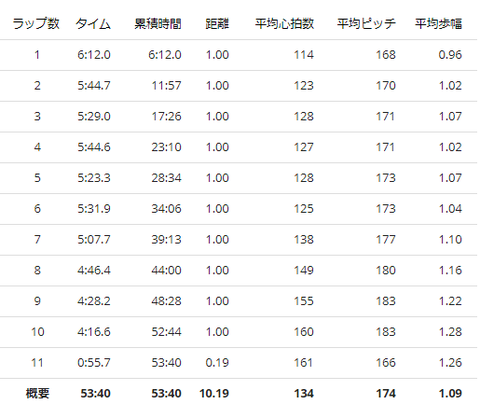Viewport: 480px width, 418px height.
Task: Select lap time 4:46.4
Action: pos(94,270)
